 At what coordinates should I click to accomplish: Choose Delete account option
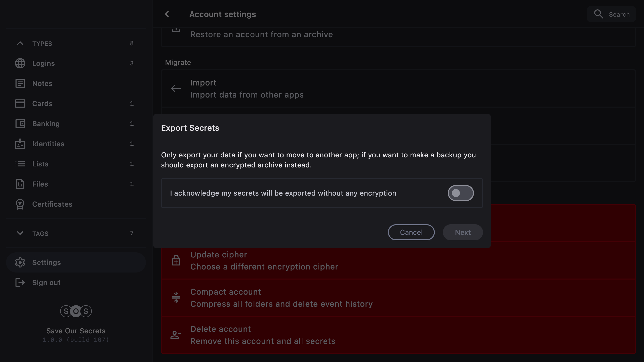point(263,335)
